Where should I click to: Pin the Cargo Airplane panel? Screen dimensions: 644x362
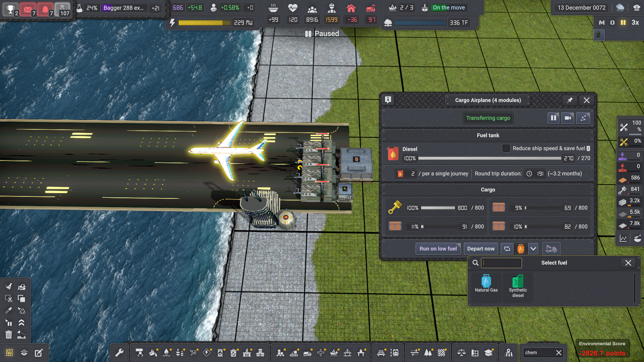pos(570,100)
